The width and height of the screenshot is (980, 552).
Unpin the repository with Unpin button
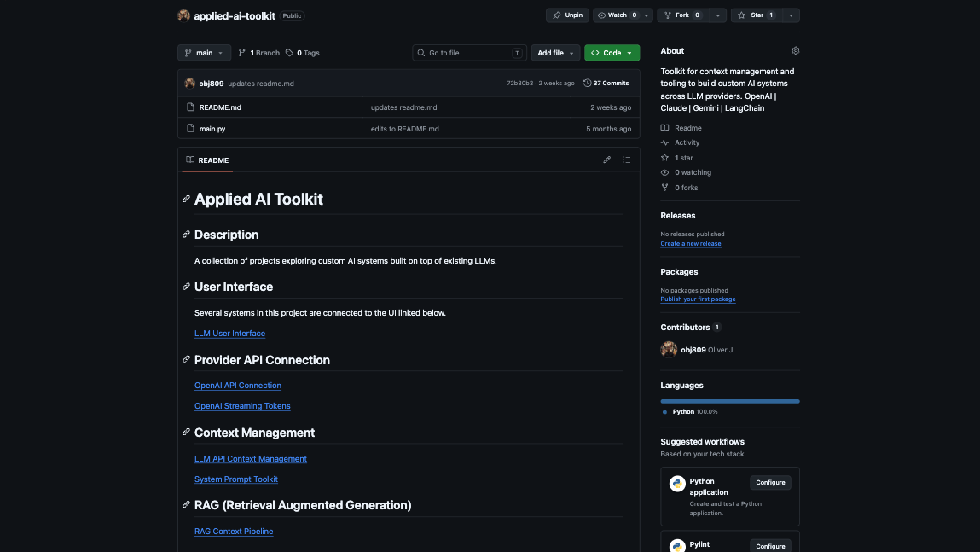click(x=567, y=15)
